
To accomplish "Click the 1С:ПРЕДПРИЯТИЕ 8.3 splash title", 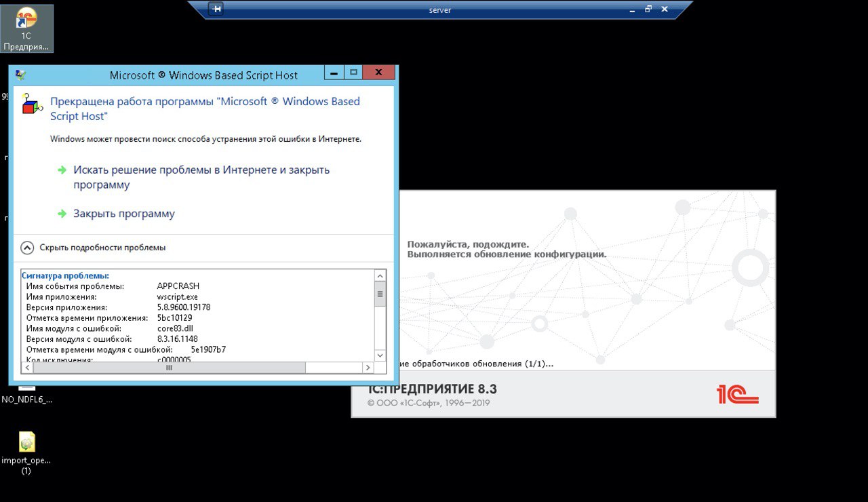I will coord(432,389).
